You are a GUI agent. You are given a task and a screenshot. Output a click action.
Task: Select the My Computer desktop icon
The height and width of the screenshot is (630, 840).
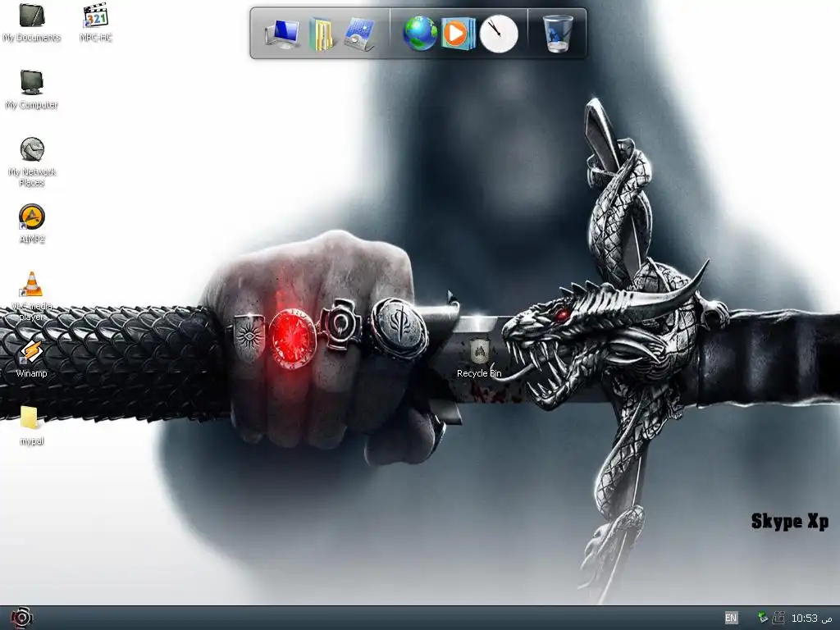coord(32,90)
